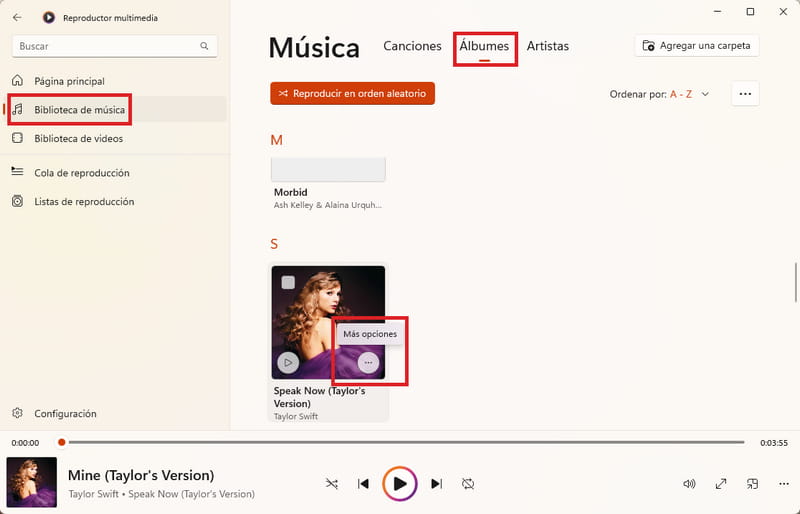Image resolution: width=800 pixels, height=514 pixels.
Task: Click the now playing album art thumbnail
Action: 32,482
